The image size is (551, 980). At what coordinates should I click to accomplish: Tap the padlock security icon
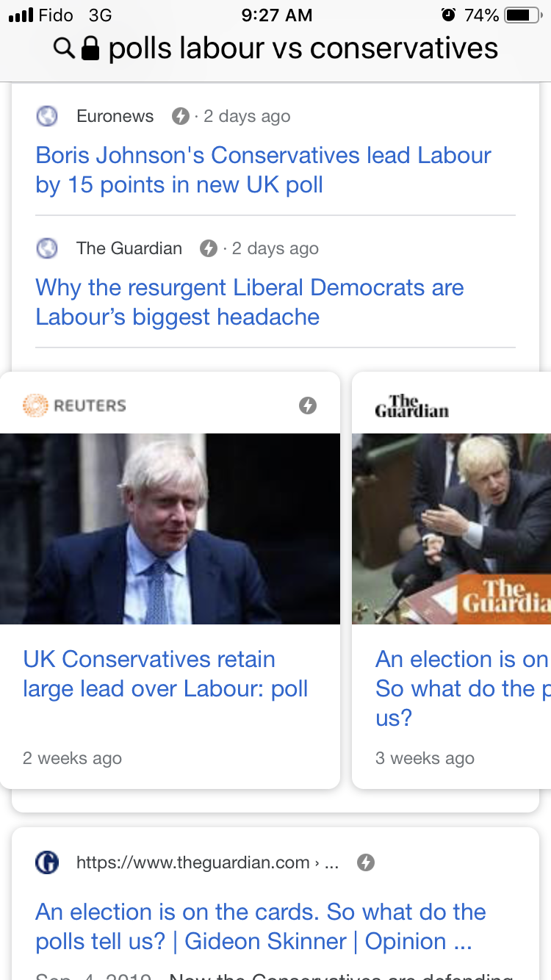(x=90, y=49)
